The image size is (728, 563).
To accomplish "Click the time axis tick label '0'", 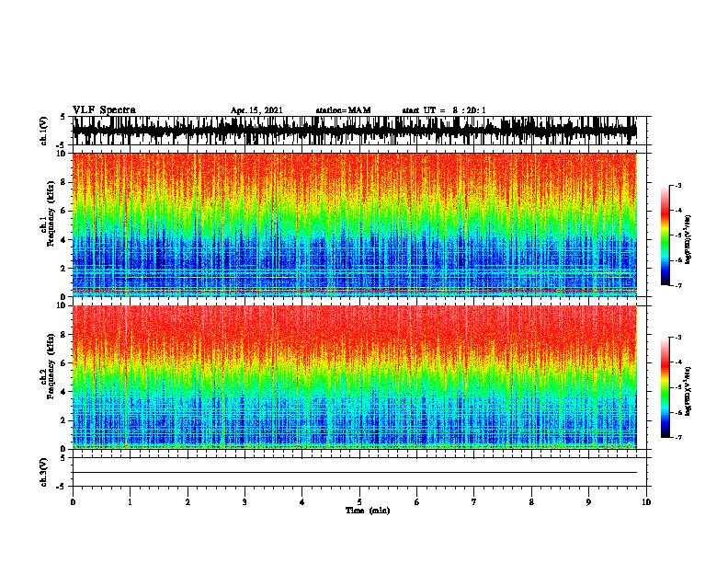I will [73, 502].
